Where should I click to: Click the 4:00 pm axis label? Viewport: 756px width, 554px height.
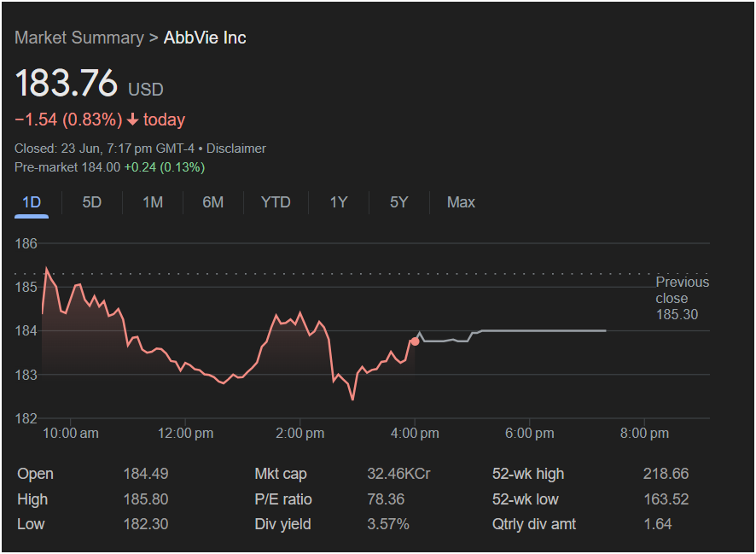click(x=415, y=433)
